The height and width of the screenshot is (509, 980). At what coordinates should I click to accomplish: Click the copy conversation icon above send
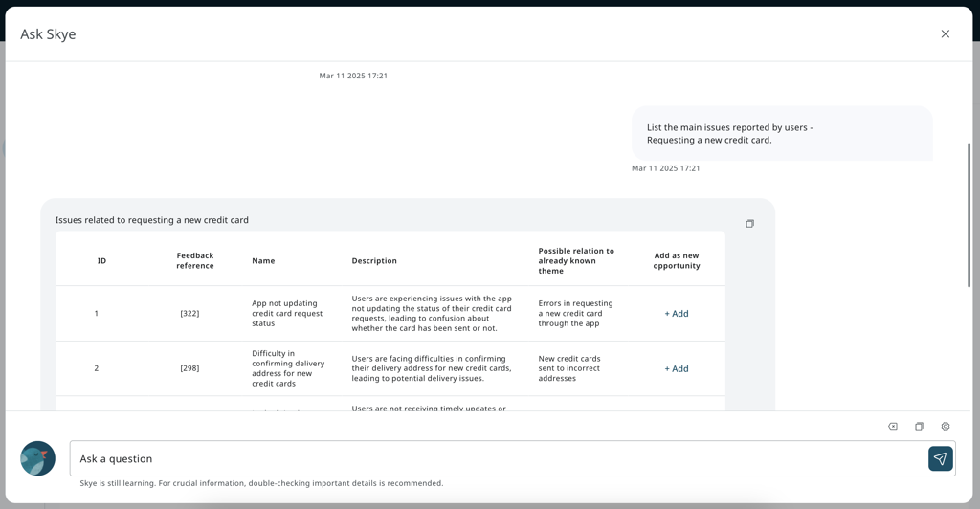coord(919,427)
